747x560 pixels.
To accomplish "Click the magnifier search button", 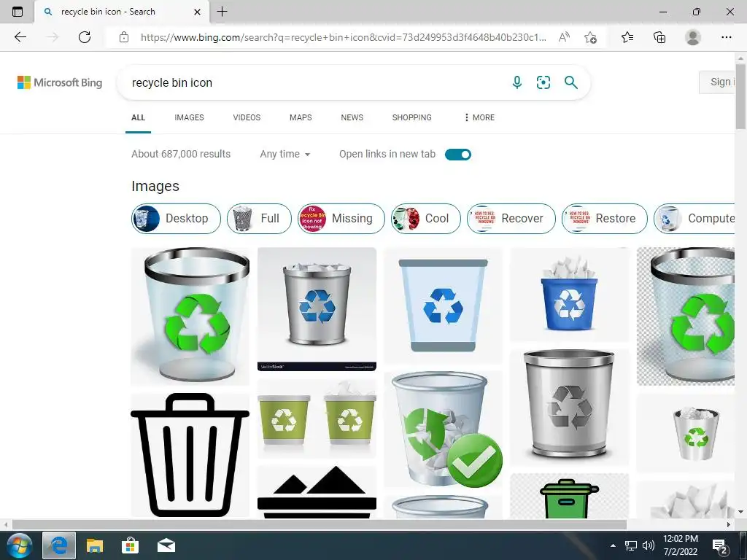I will 570,82.
